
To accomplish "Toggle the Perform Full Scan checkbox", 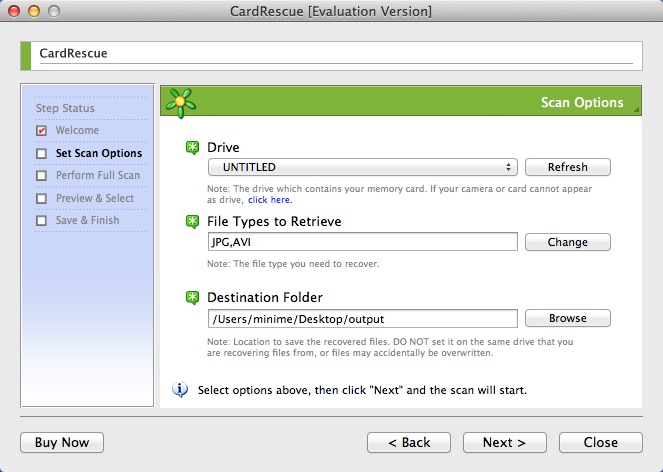I will pyautogui.click(x=41, y=176).
